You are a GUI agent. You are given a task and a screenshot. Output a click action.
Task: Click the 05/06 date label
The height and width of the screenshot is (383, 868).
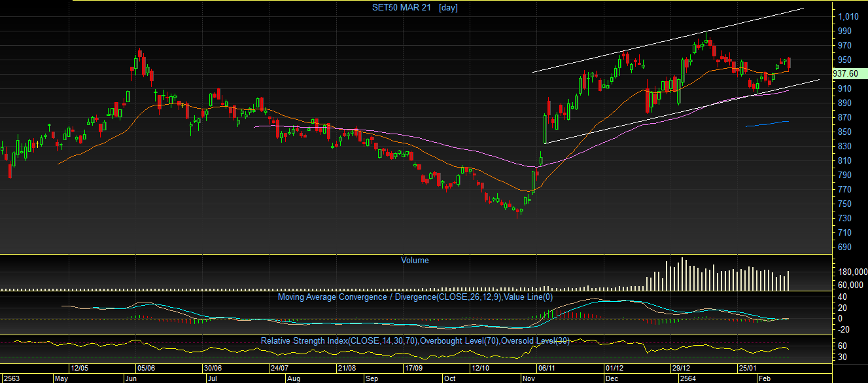146,368
